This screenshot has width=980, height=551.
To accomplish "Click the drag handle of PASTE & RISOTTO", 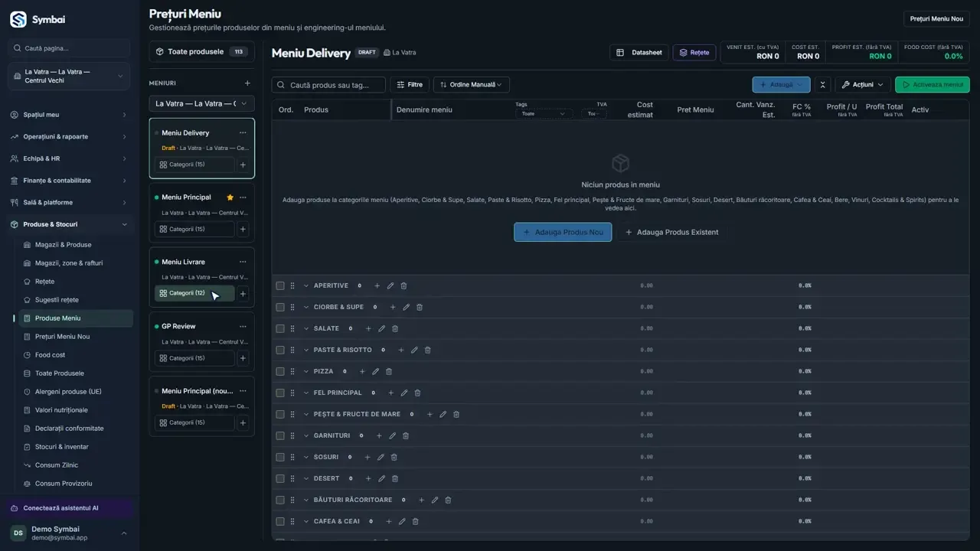I will point(292,350).
